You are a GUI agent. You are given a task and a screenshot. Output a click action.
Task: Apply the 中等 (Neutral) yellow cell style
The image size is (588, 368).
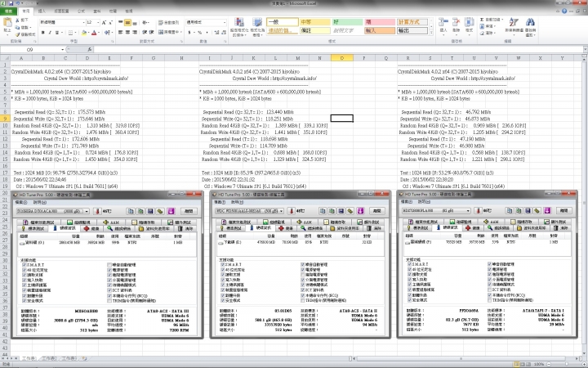(314, 22)
